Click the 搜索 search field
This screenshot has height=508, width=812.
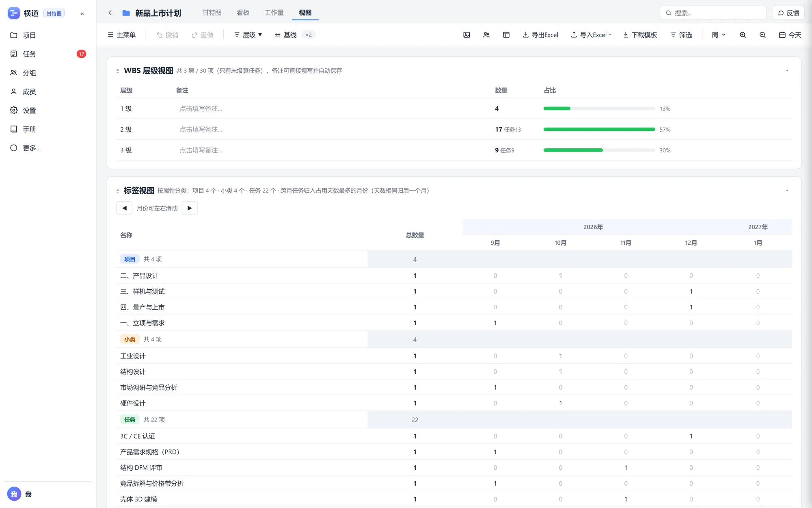coord(713,13)
